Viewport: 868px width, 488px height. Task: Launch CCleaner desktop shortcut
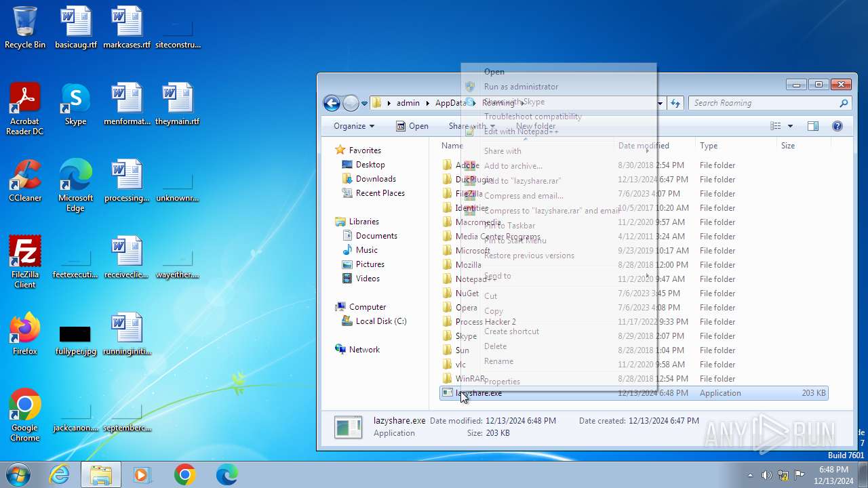pos(25,181)
